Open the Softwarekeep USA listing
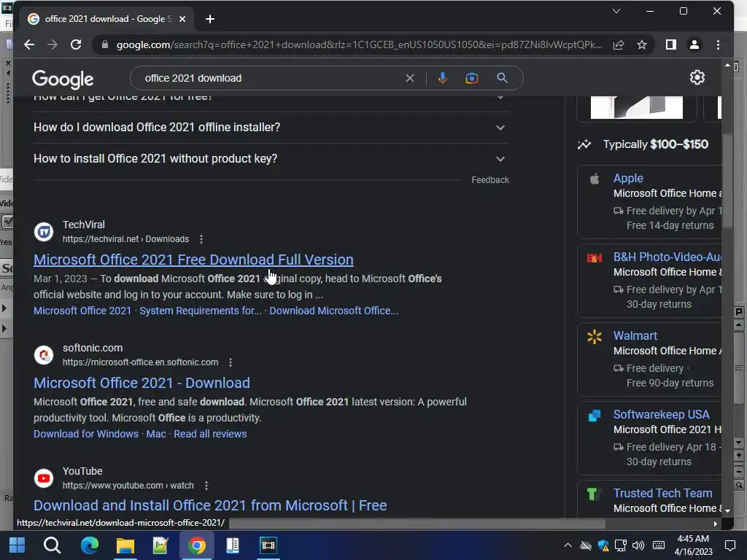747x560 pixels. (x=661, y=414)
